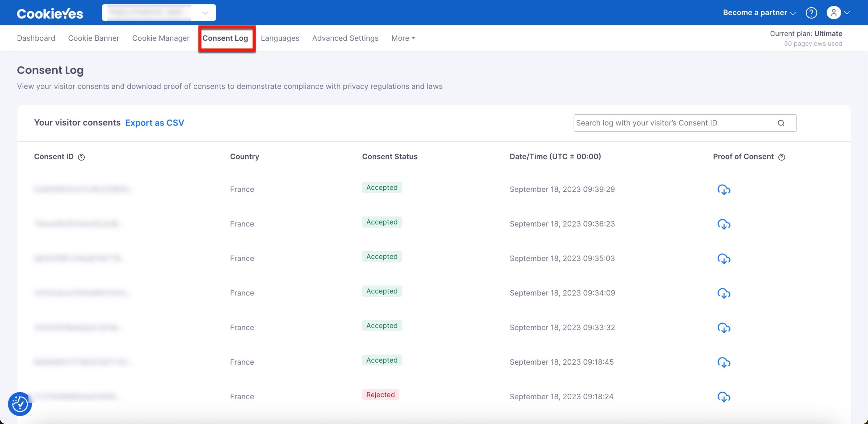
Task: Switch to the Cookie Manager tab
Action: (161, 38)
